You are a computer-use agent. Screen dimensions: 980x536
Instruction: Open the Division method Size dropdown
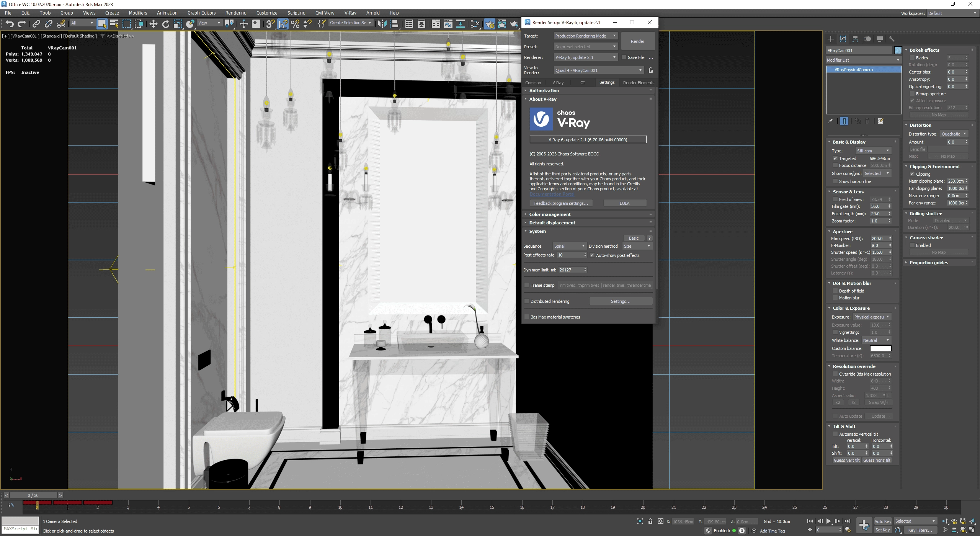pyautogui.click(x=637, y=246)
